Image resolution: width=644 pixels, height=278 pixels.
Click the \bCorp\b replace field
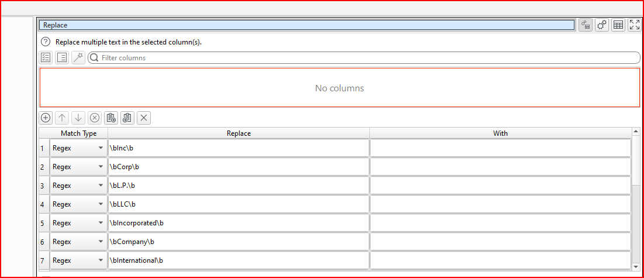pos(238,167)
